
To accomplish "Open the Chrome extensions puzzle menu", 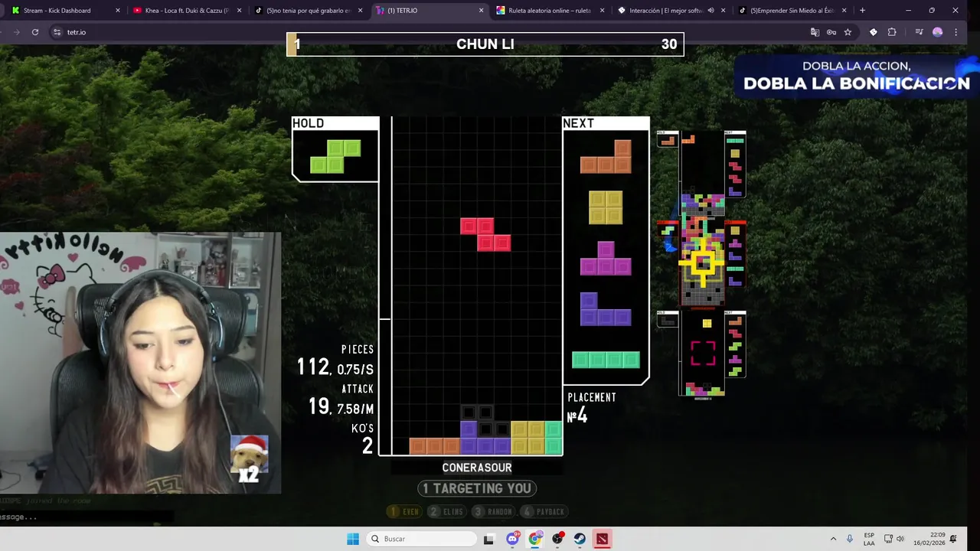I will (x=892, y=32).
